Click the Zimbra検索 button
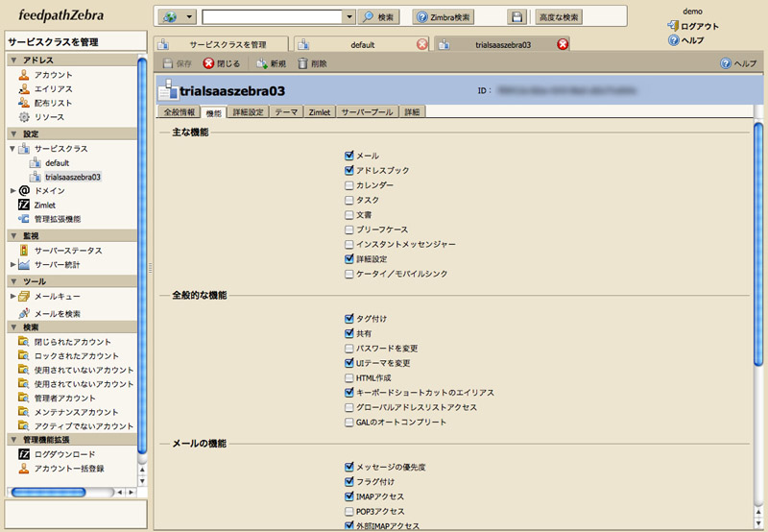The image size is (768, 532). (x=444, y=17)
